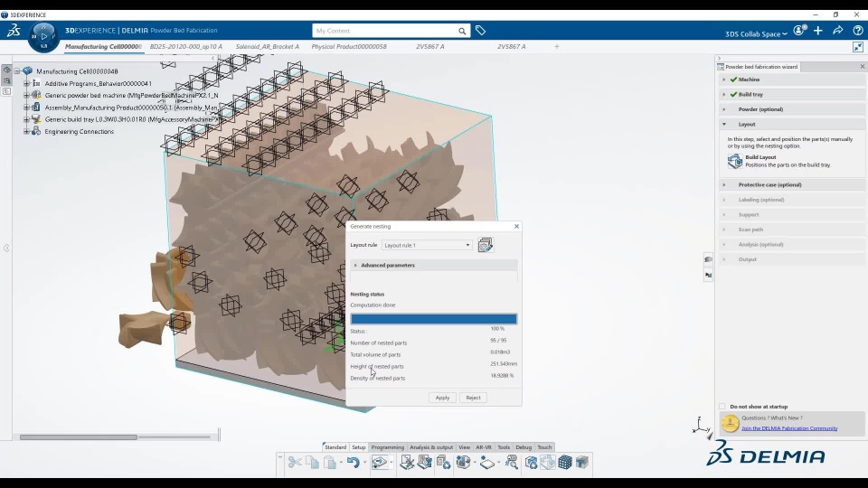Reject the nesting result
The width and height of the screenshot is (868, 488).
pos(473,398)
